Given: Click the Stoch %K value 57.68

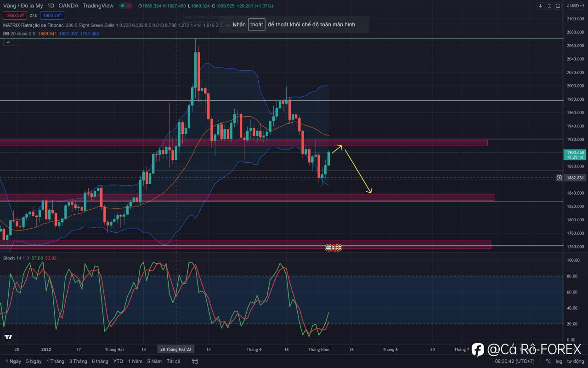Looking at the screenshot, I should pyautogui.click(x=37, y=258).
